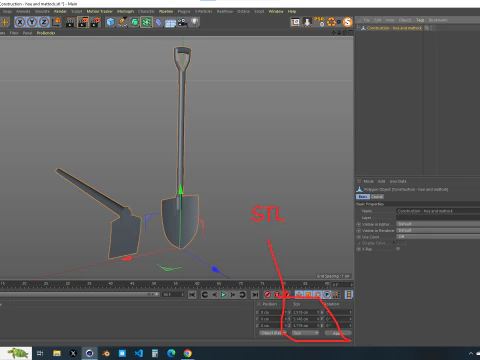This screenshot has height=360, width=480.
Task: Open the Visible in Editor dropdown
Action: point(438,224)
